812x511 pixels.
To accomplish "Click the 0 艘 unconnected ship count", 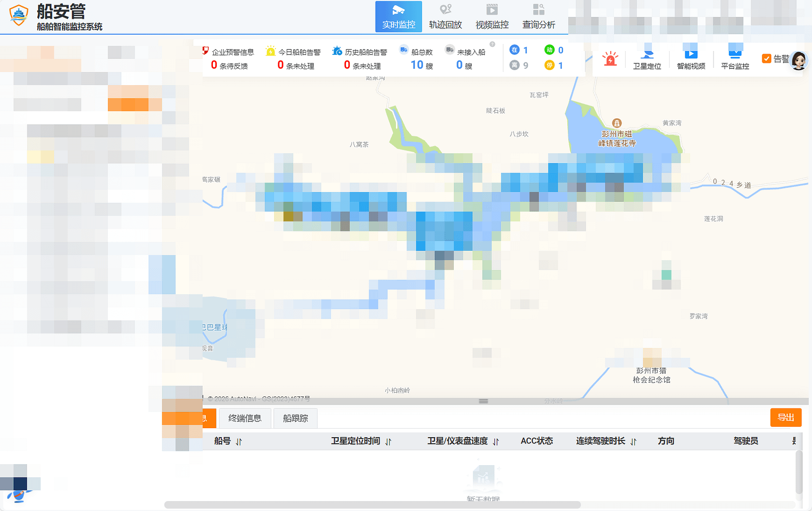I will [x=464, y=65].
